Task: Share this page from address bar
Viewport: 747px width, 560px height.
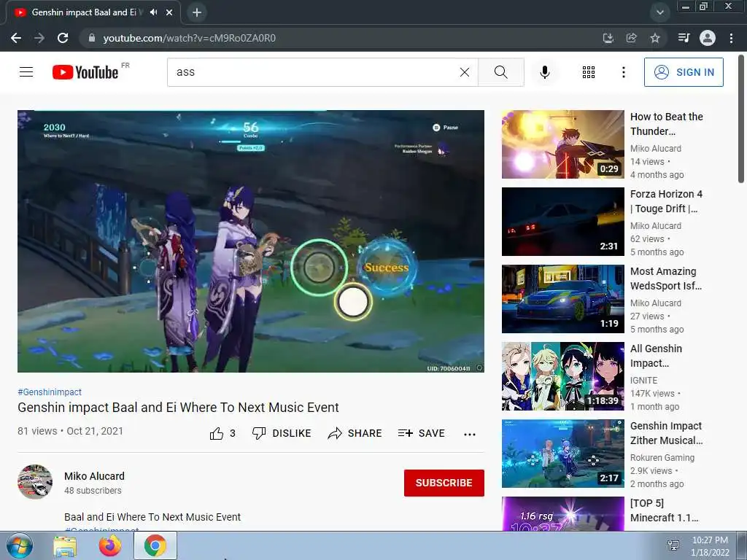Action: coord(632,38)
